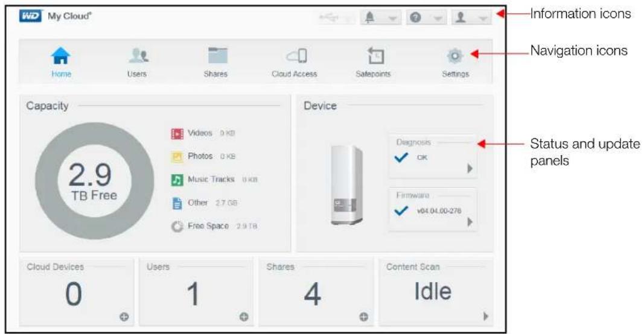Click the WD My Cloud logo
644x334 pixels.
(x=56, y=16)
